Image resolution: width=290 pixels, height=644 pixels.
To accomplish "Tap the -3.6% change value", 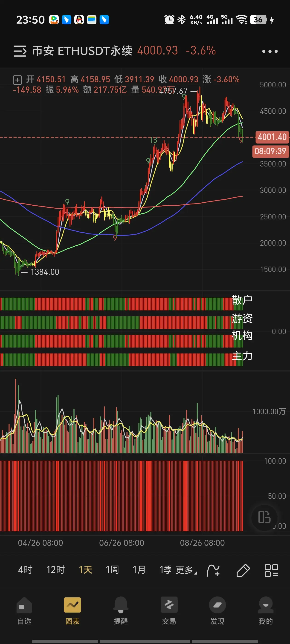I will (x=201, y=51).
